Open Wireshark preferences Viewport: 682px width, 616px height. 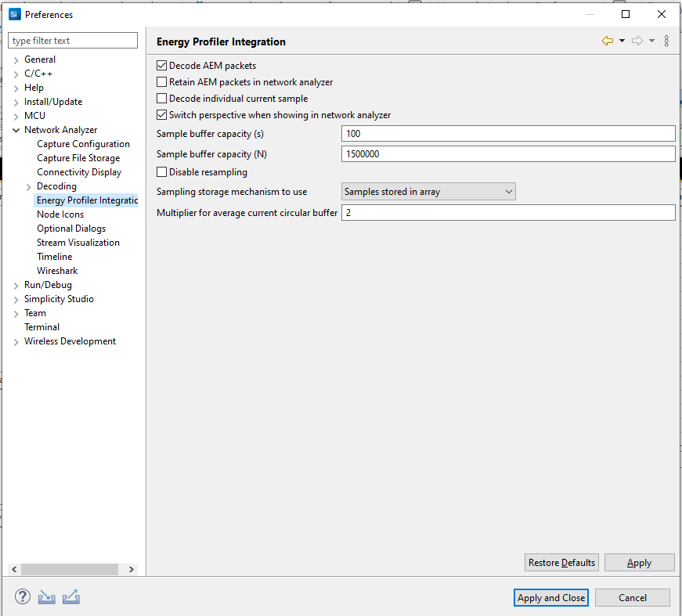pos(57,270)
